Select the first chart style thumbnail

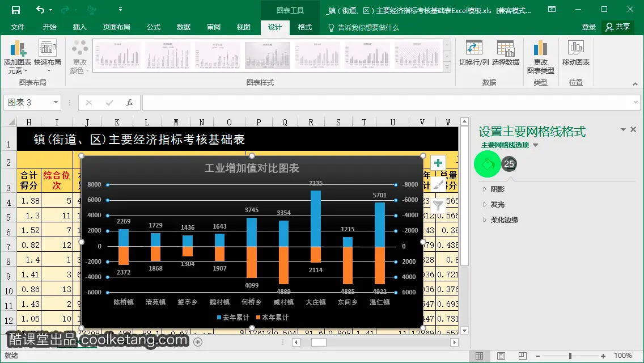tap(118, 56)
